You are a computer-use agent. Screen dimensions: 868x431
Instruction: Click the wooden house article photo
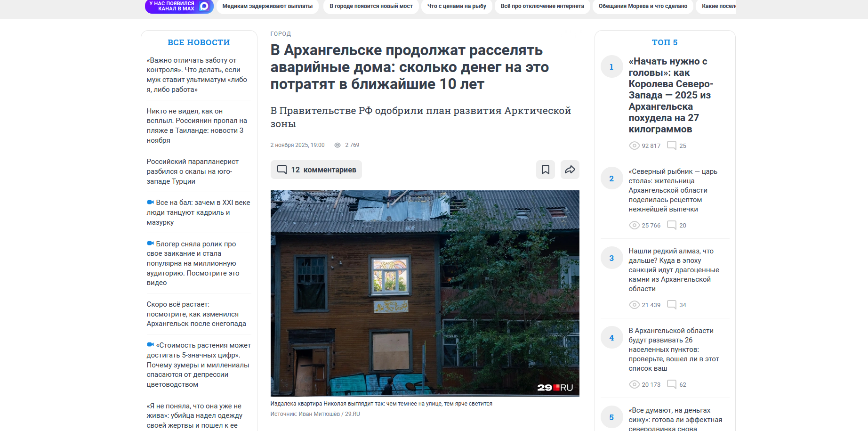click(425, 293)
